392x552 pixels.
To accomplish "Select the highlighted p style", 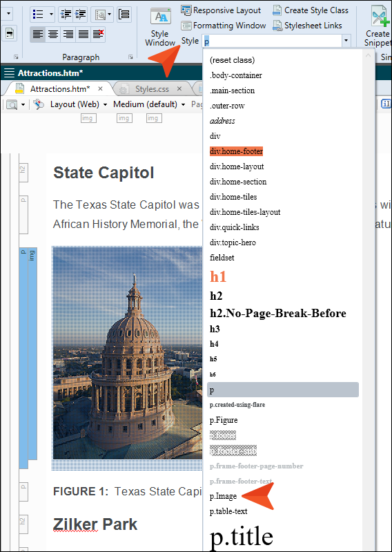I will tap(283, 390).
